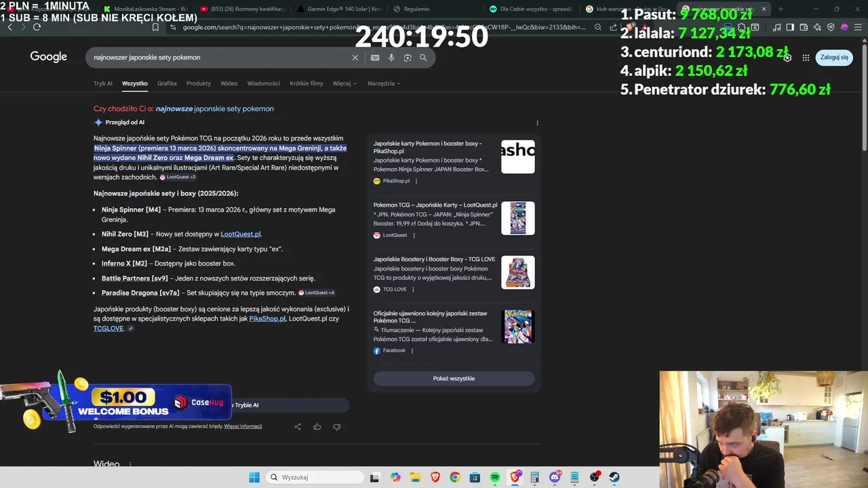This screenshot has height=488, width=868.
Task: Open the three-dot menu of AI overview
Action: pos(537,123)
